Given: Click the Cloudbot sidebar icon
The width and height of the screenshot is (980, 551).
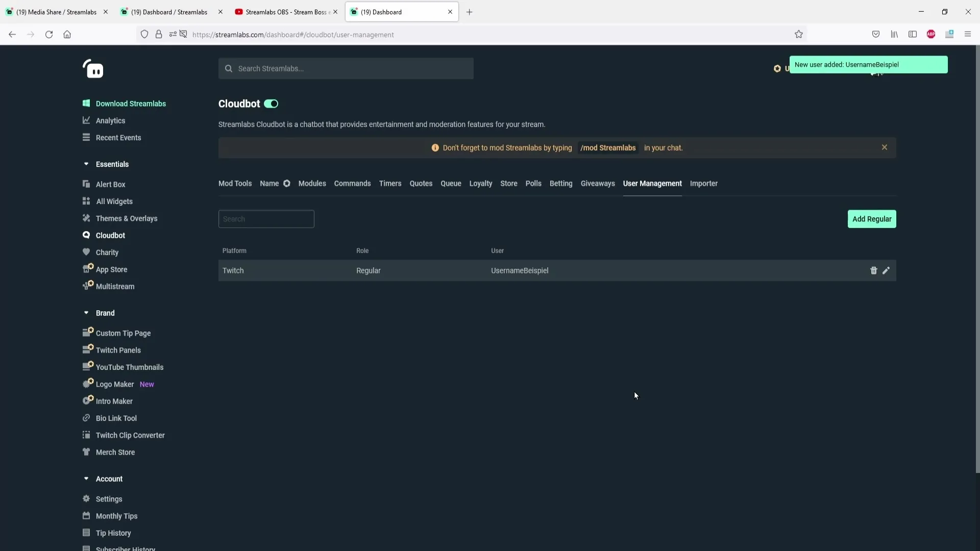Looking at the screenshot, I should pos(85,235).
